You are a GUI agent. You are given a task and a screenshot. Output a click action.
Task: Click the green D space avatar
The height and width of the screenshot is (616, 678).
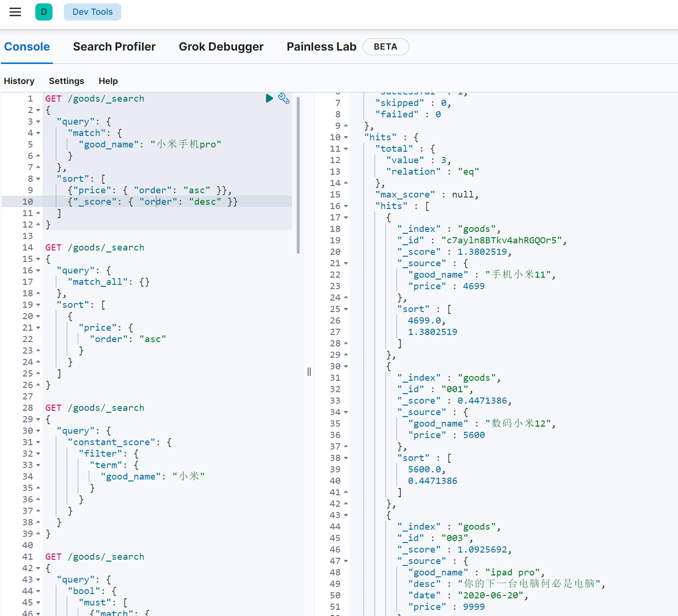click(x=44, y=12)
